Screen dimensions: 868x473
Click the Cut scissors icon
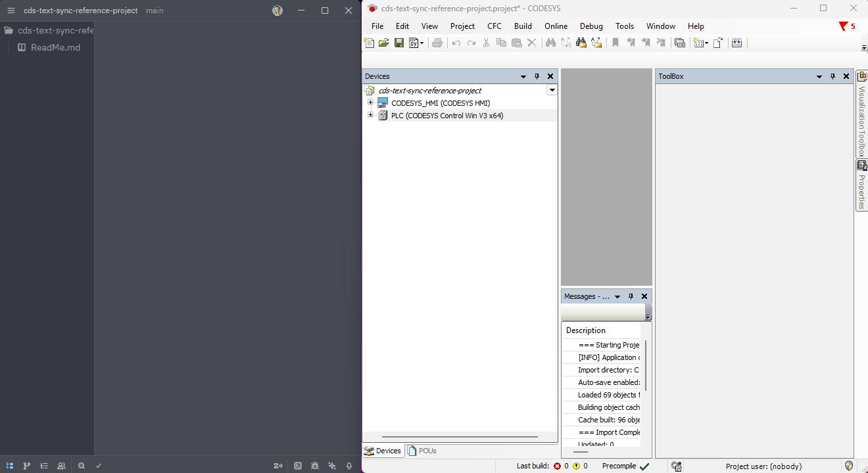point(486,43)
